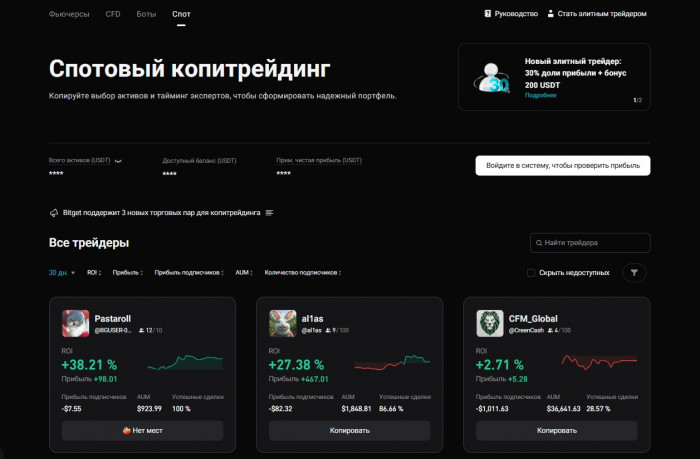Click Pastaroll trader avatar
This screenshot has width=700, height=459.
pyautogui.click(x=75, y=323)
